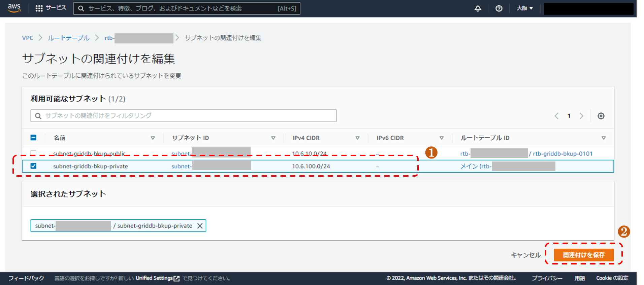Navigate to ルートテーブル breadcrumb

point(68,38)
